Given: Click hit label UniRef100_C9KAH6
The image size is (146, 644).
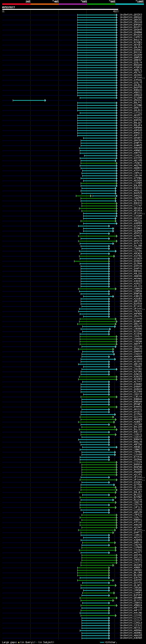Looking at the screenshot, I should pos(131,329).
